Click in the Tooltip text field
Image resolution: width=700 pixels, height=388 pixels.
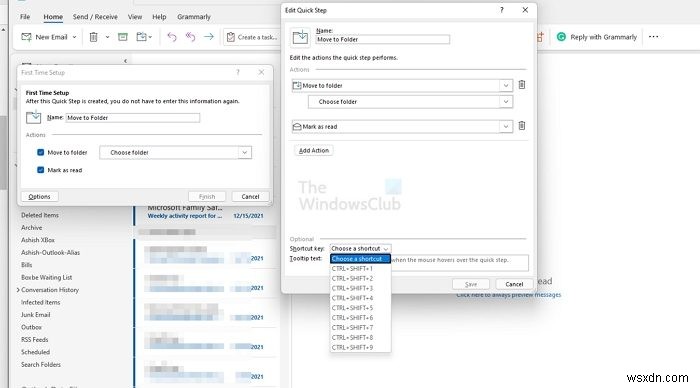[x=459, y=263]
